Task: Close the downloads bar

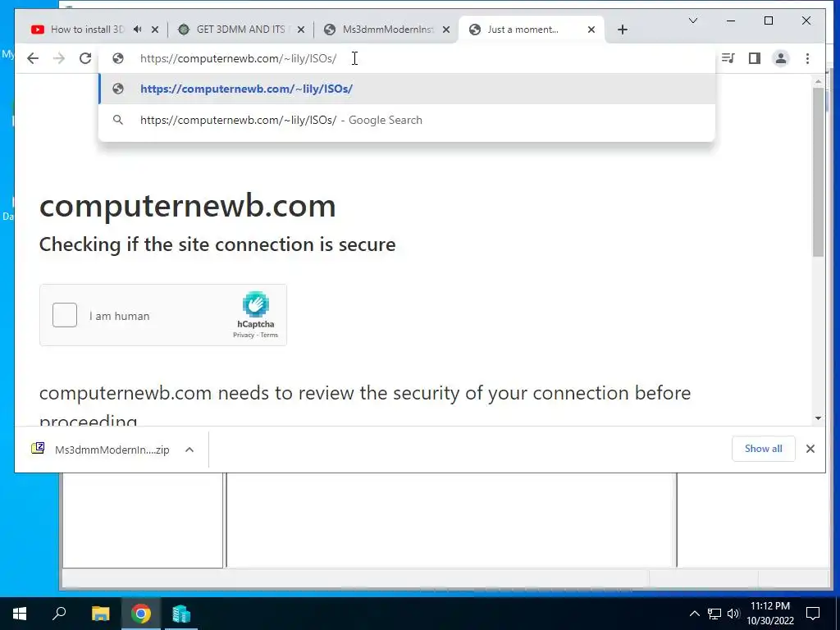Action: coord(810,449)
